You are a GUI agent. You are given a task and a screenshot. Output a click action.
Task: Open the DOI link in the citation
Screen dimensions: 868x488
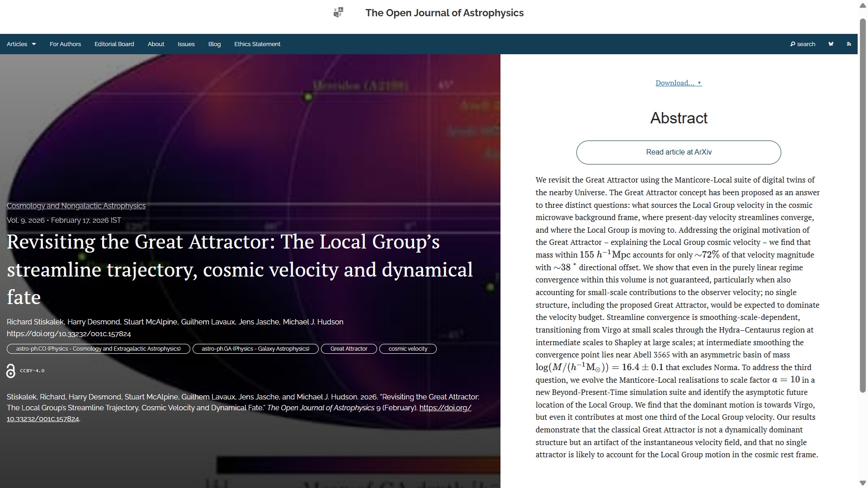pyautogui.click(x=445, y=408)
